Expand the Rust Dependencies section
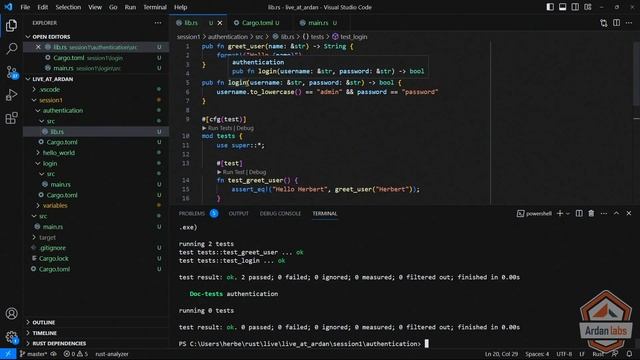This screenshot has width=640, height=360. (x=59, y=344)
